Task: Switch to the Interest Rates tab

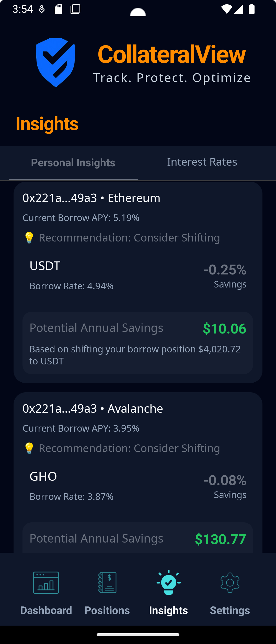Action: pyautogui.click(x=202, y=162)
